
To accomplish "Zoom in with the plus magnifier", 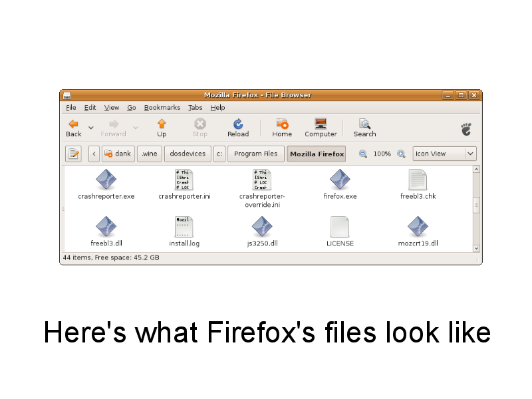I will click(401, 154).
